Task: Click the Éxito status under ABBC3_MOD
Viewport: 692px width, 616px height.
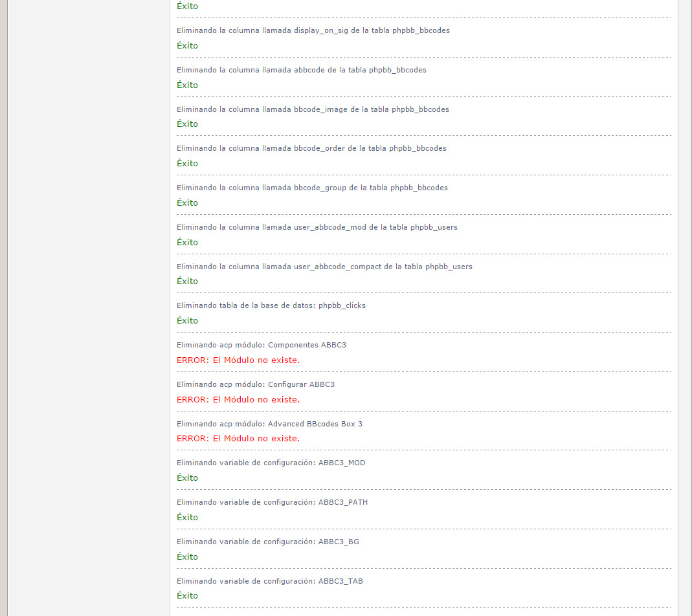Action: [x=187, y=478]
